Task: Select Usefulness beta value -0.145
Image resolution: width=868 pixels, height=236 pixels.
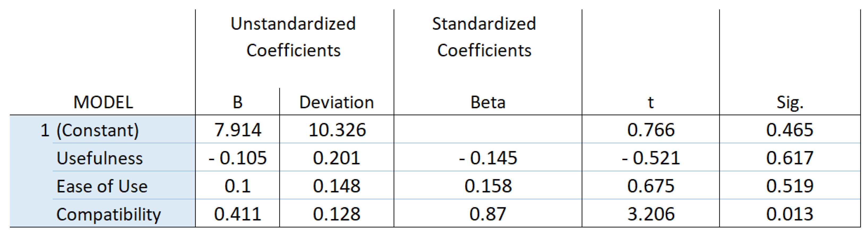Action: tap(488, 158)
